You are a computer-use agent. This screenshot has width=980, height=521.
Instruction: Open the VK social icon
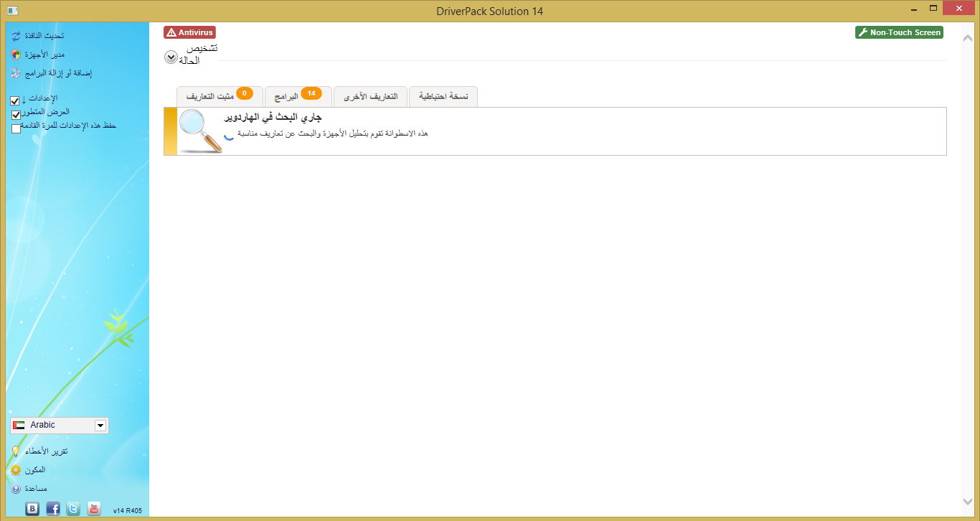pyautogui.click(x=32, y=509)
